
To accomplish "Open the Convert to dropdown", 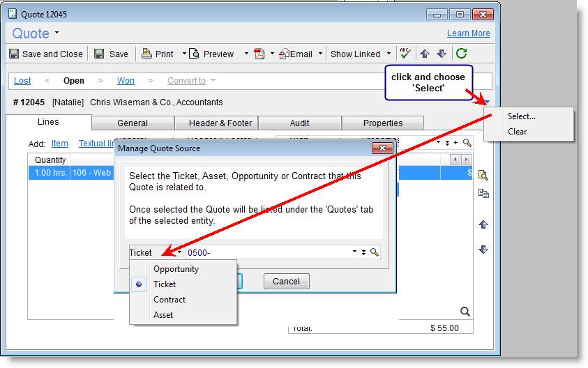I will point(191,81).
